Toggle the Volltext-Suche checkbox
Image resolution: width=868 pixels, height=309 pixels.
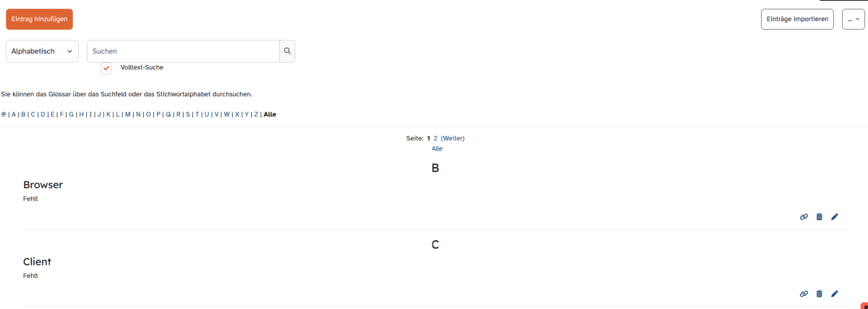106,68
